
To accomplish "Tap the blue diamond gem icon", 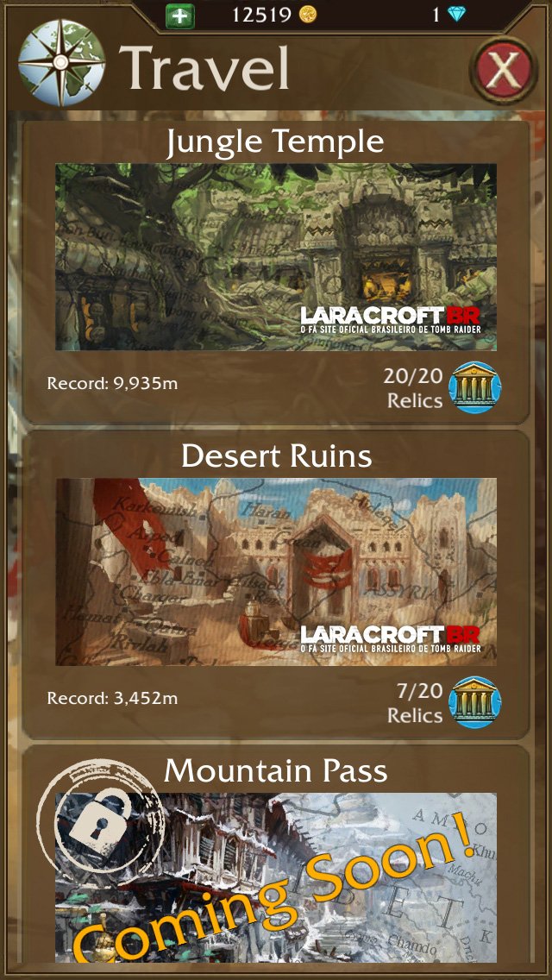I will click(x=457, y=15).
